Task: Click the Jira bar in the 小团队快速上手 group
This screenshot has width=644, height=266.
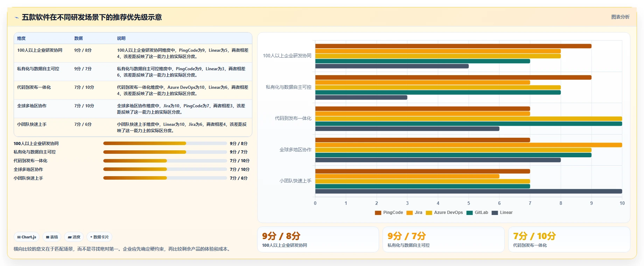Action: [407, 176]
